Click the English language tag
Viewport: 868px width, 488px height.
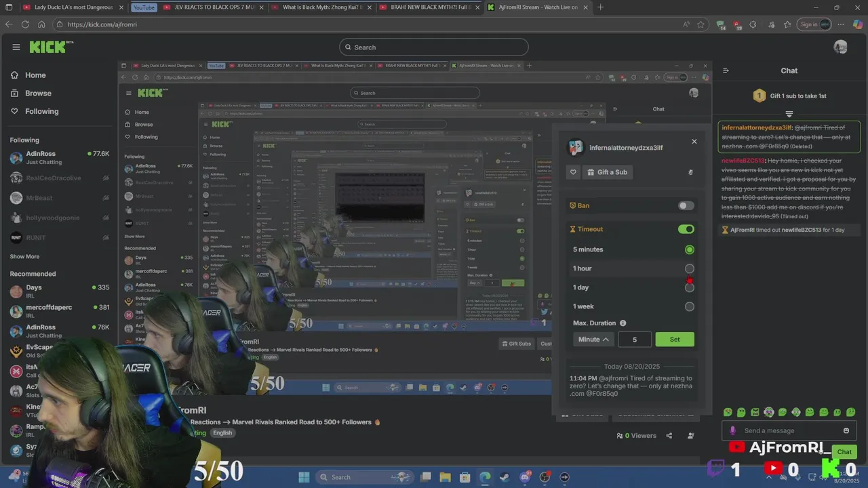click(222, 432)
